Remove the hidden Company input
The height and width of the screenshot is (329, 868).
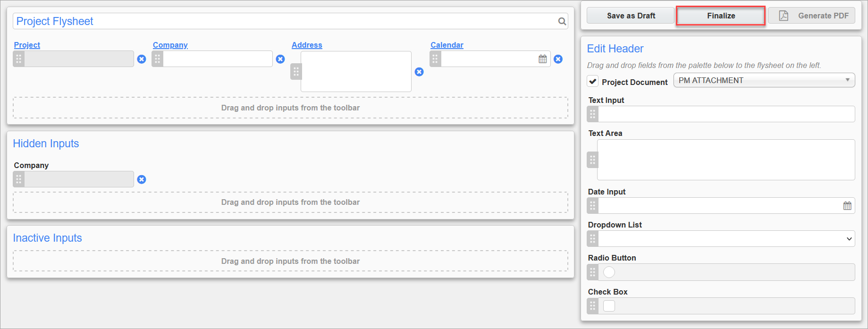[142, 179]
